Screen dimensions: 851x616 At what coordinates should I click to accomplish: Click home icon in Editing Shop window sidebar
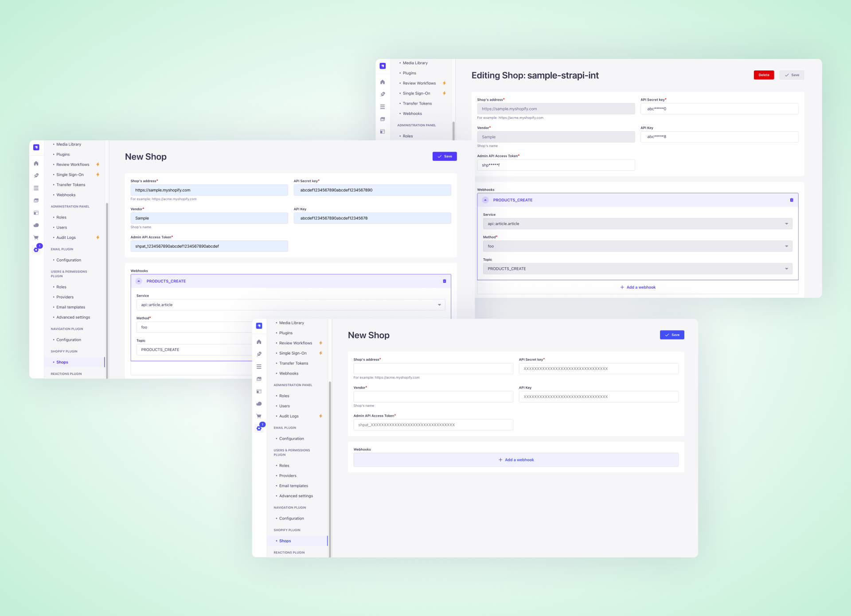[383, 82]
